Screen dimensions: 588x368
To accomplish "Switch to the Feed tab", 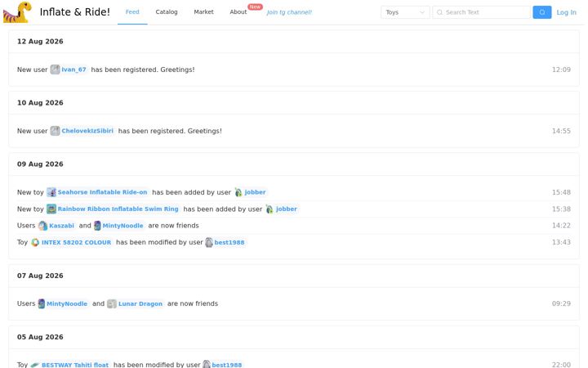I will point(132,12).
